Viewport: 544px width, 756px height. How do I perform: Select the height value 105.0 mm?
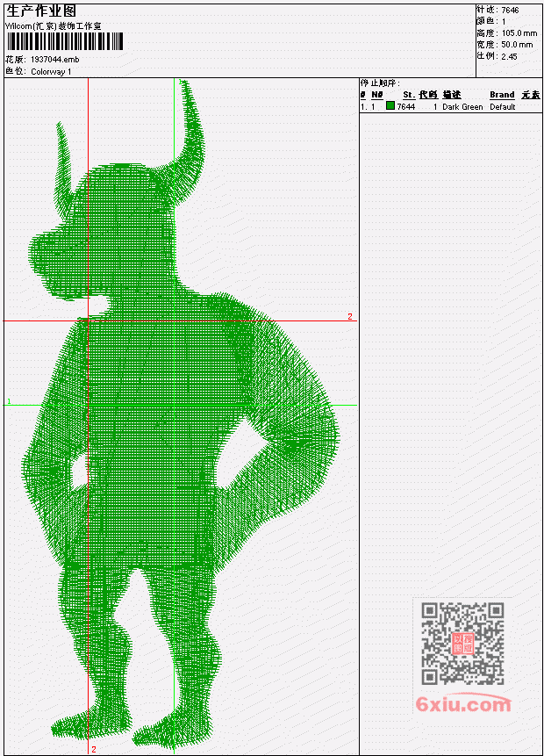(x=519, y=33)
